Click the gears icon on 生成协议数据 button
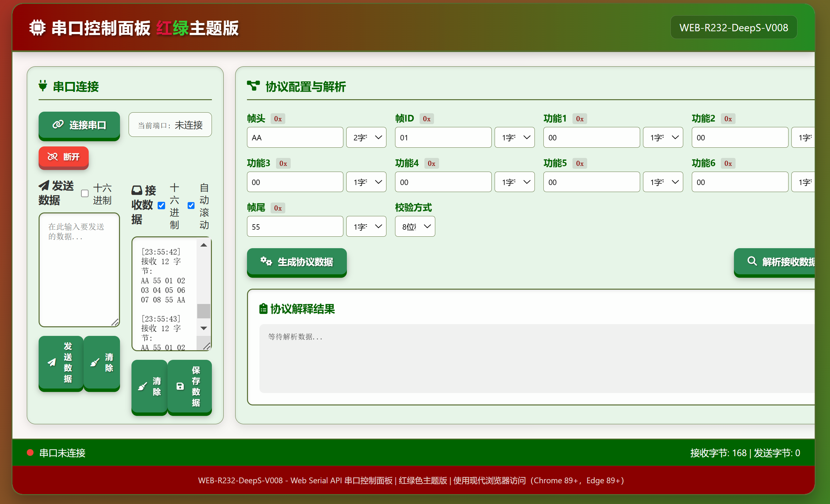 [266, 261]
